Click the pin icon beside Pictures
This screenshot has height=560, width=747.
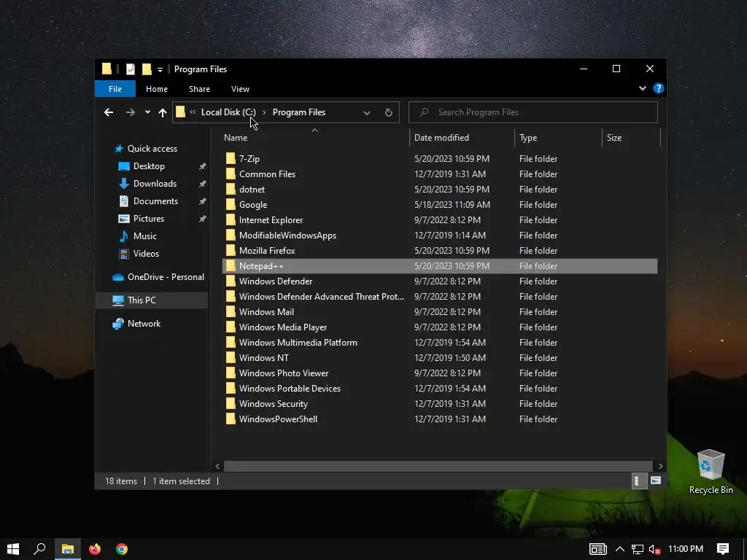[203, 219]
